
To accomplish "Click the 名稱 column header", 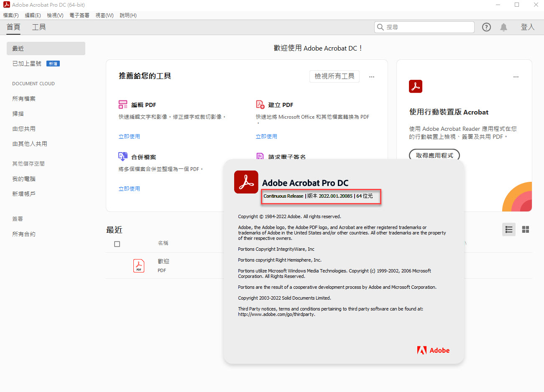I will pyautogui.click(x=163, y=243).
